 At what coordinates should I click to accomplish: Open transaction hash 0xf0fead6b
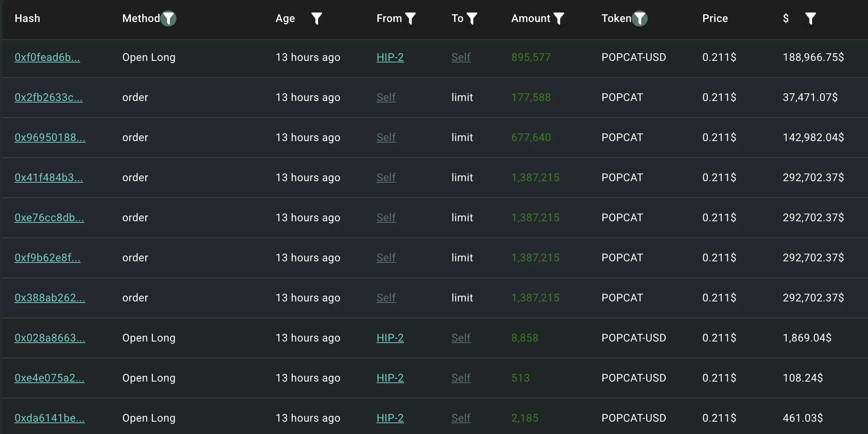[x=47, y=57]
